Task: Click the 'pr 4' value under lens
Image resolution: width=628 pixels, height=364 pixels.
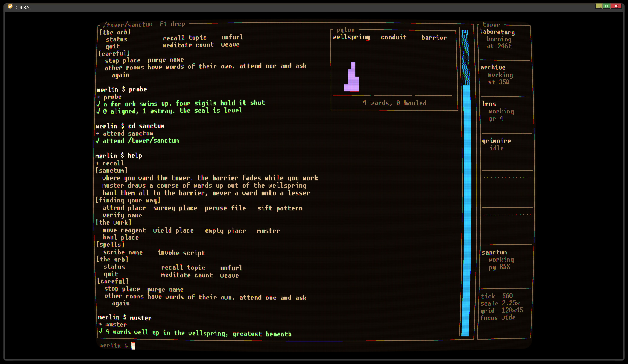Action: [x=496, y=119]
